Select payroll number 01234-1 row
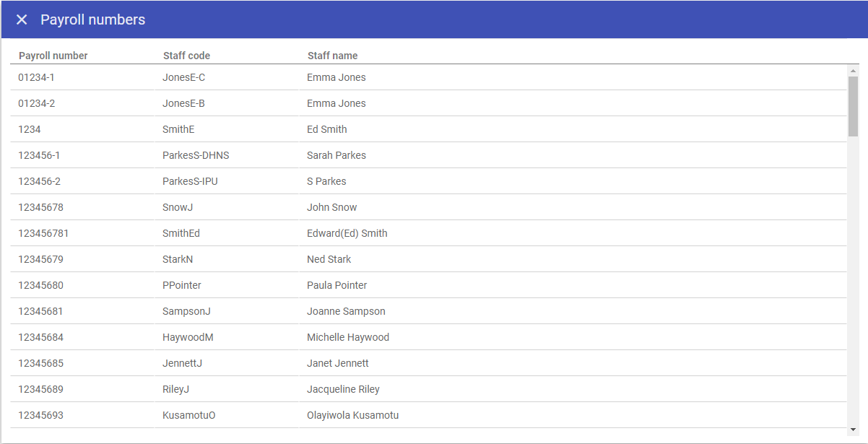The width and height of the screenshot is (868, 444). coord(36,77)
